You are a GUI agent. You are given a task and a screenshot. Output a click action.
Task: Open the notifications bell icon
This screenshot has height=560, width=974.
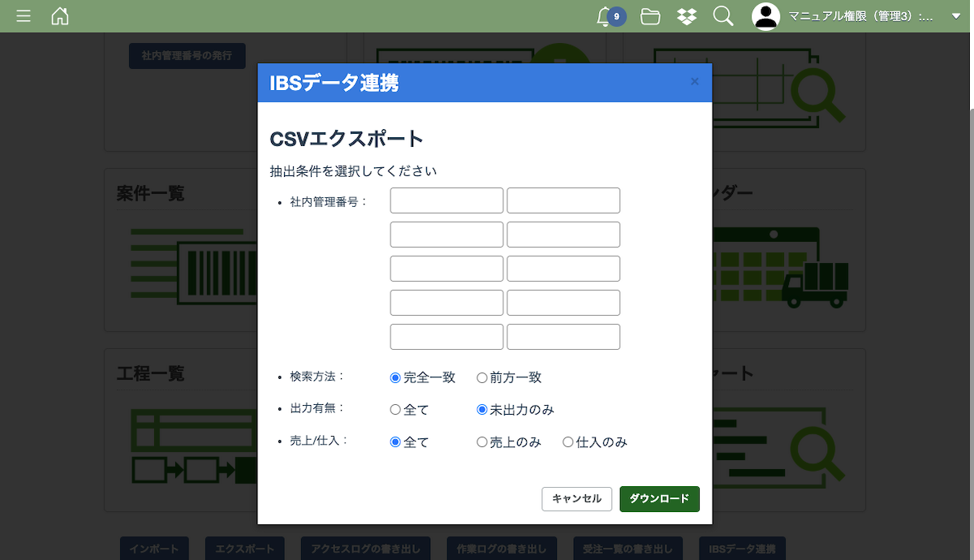(x=603, y=16)
